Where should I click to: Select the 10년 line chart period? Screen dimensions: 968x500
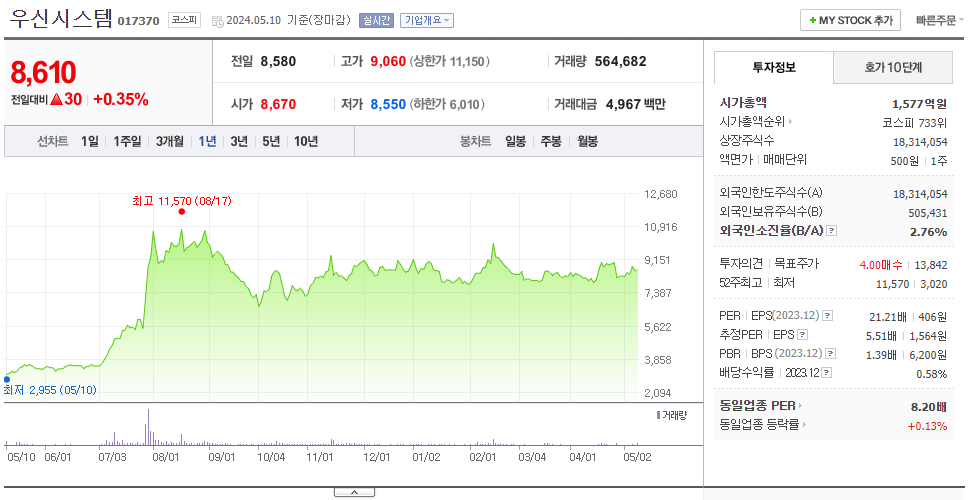306,141
